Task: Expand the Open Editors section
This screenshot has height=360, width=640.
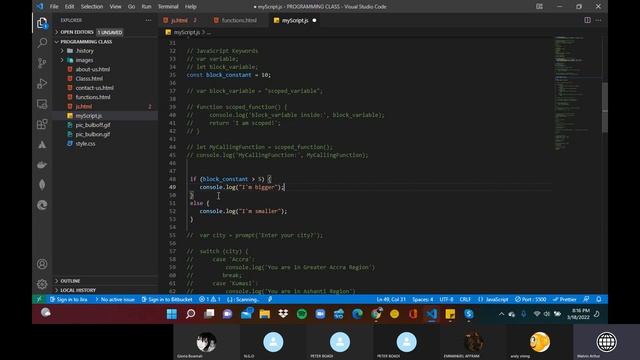Action: (x=77, y=32)
